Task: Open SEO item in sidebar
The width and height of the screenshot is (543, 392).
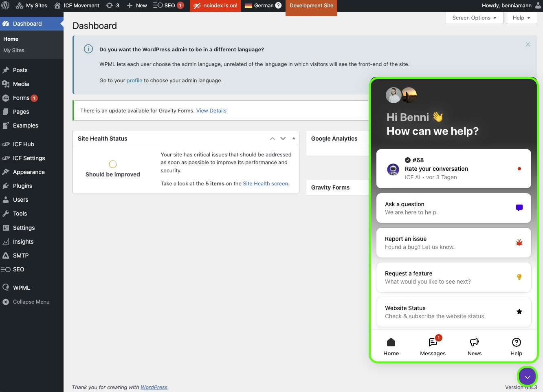Action: click(32, 269)
